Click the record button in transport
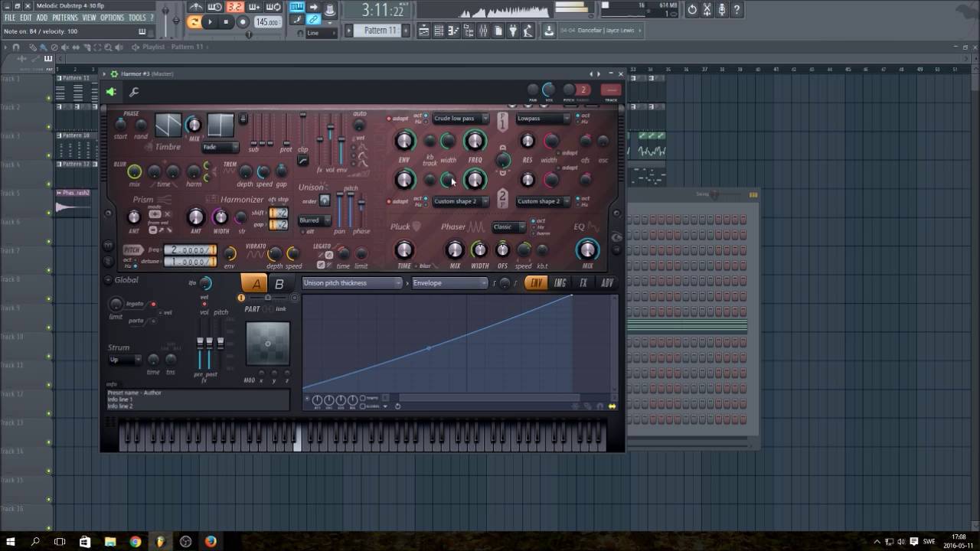 coord(243,22)
